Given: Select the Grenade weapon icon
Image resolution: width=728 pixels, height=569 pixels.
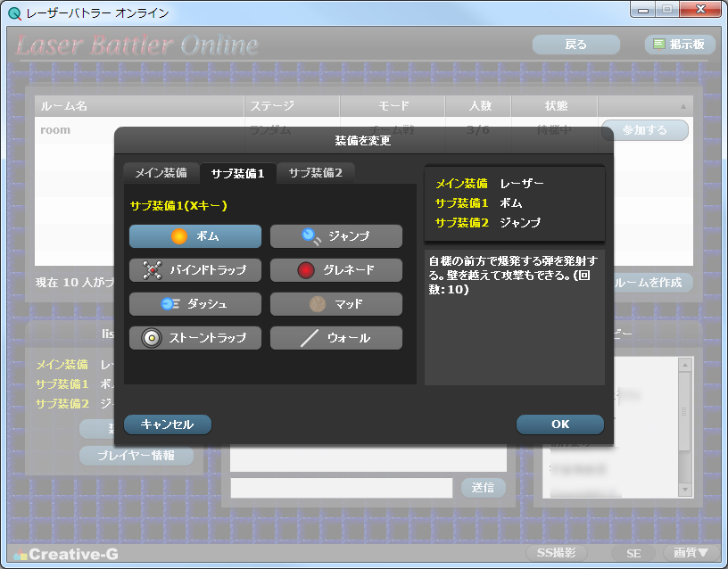Looking at the screenshot, I should [335, 270].
